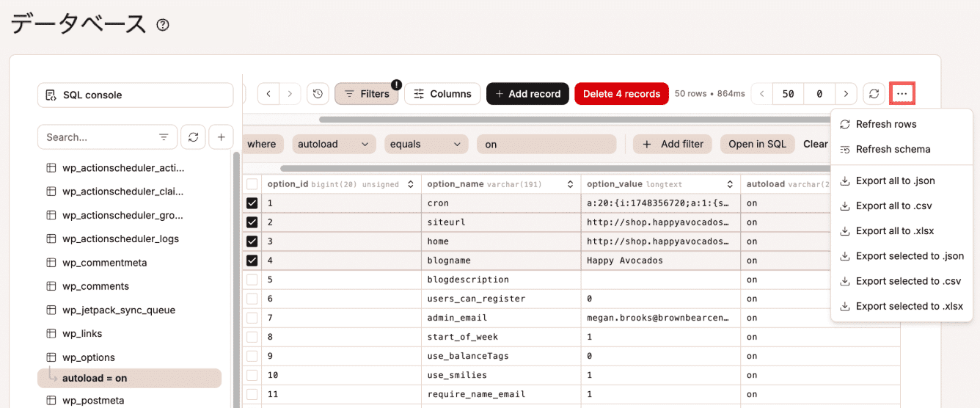
Task: Click the plus icon to add table
Action: click(x=221, y=137)
